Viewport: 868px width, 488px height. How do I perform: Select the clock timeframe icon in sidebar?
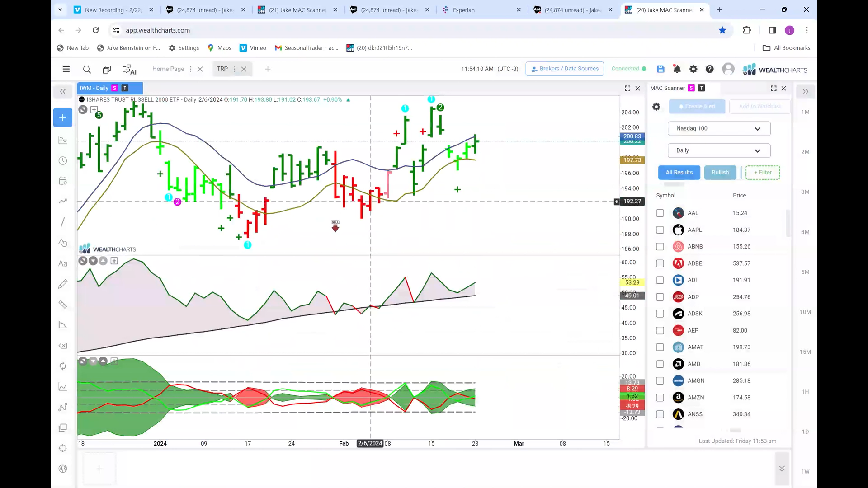click(x=63, y=161)
